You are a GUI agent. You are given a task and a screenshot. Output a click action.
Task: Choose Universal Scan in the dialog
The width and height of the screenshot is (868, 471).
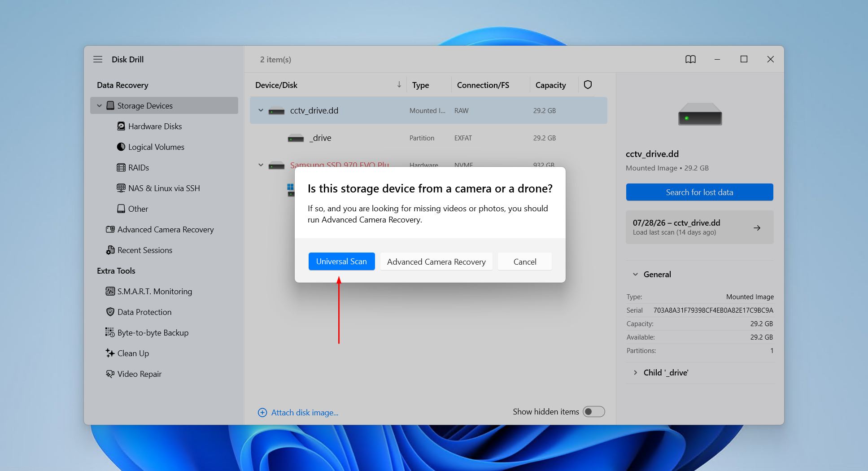pyautogui.click(x=341, y=262)
